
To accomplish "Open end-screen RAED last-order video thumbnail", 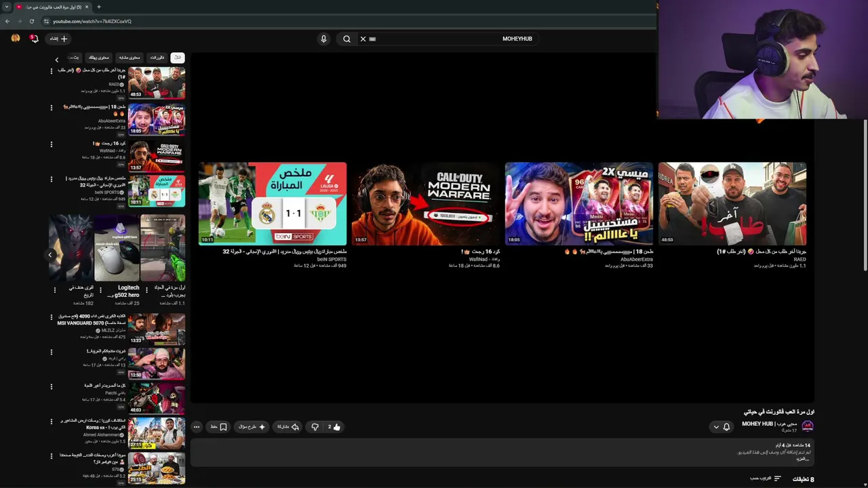I will [732, 203].
